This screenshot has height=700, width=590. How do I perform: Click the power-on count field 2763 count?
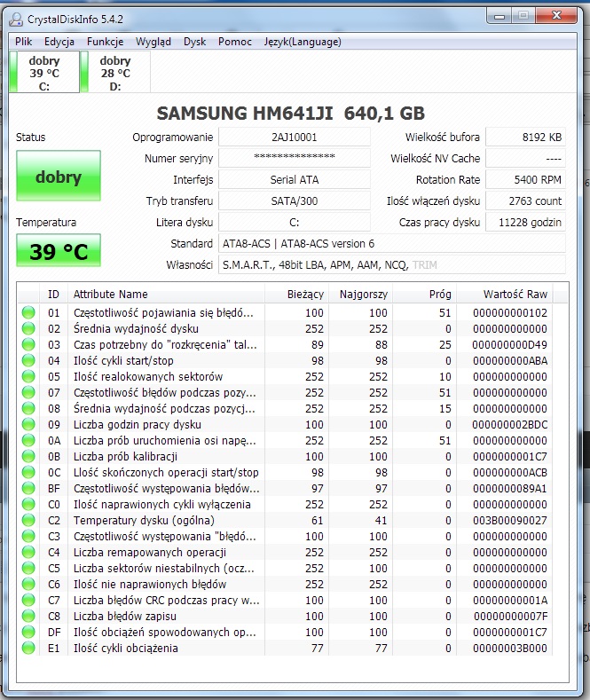point(525,201)
